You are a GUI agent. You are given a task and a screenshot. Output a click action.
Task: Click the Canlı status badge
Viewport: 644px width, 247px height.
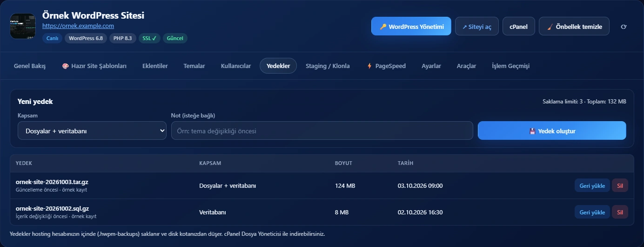coord(52,38)
